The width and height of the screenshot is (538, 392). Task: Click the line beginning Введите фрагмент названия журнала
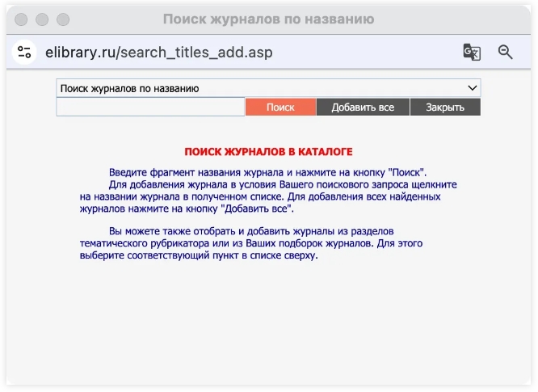pos(267,172)
